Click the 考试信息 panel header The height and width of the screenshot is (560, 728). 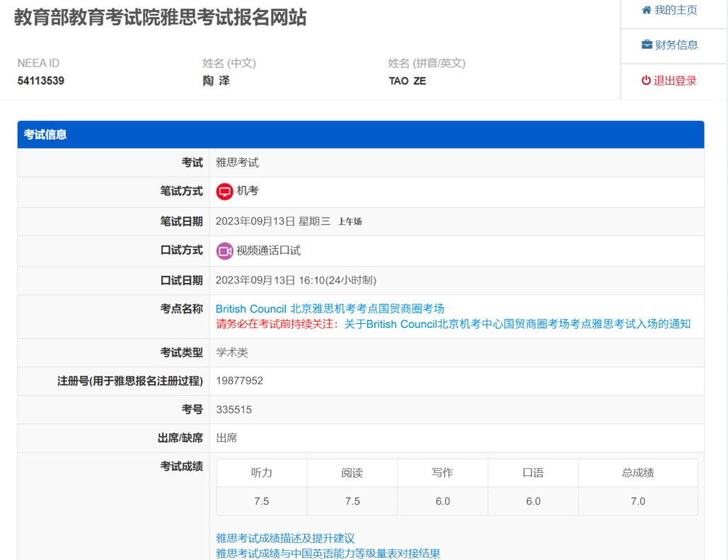coord(361,134)
